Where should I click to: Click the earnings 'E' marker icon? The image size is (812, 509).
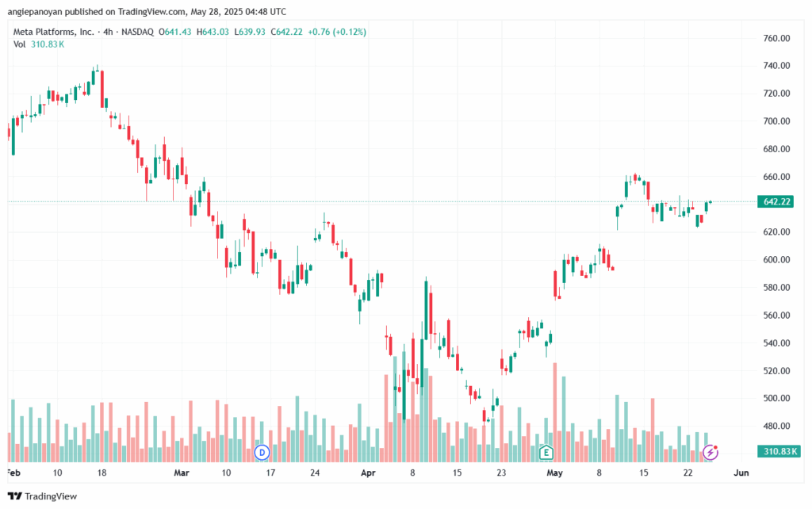click(546, 453)
